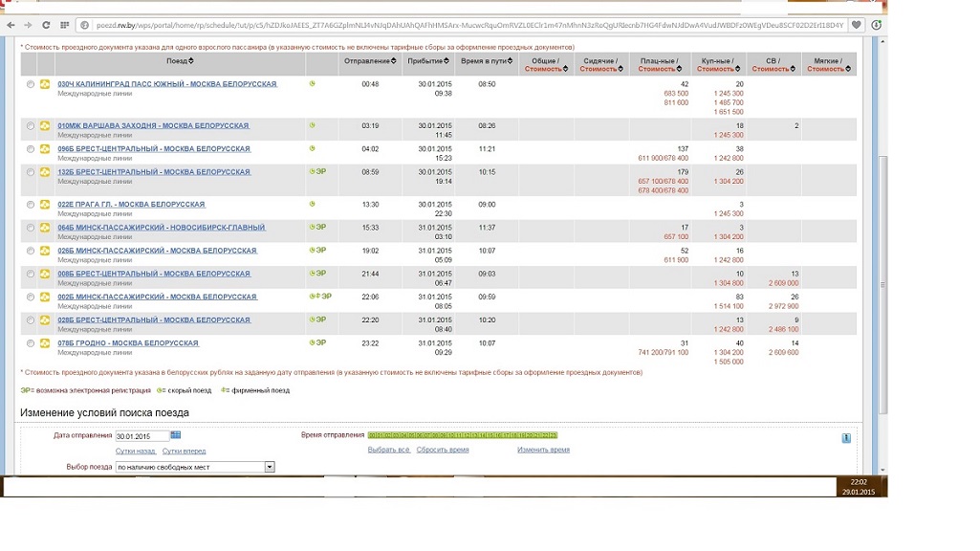The height and width of the screenshot is (551, 980).
Task: Open the Выбор поезда dropdown
Action: click(270, 467)
